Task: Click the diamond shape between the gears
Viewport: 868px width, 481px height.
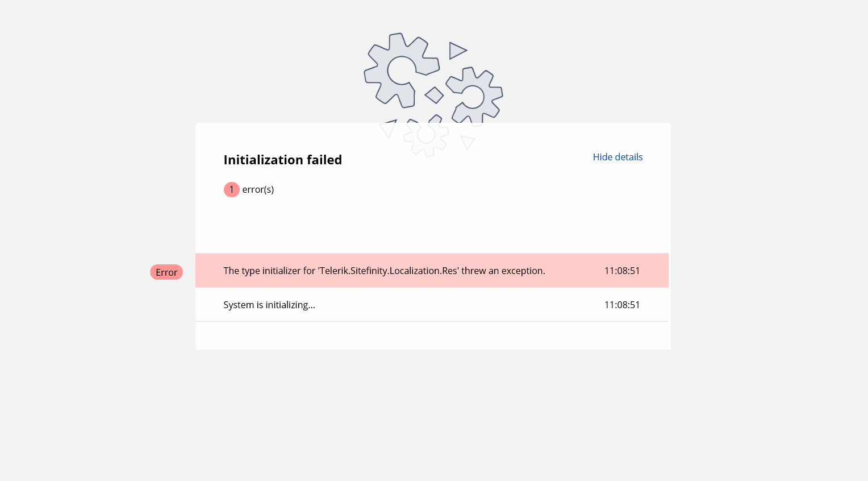Action: tap(434, 95)
